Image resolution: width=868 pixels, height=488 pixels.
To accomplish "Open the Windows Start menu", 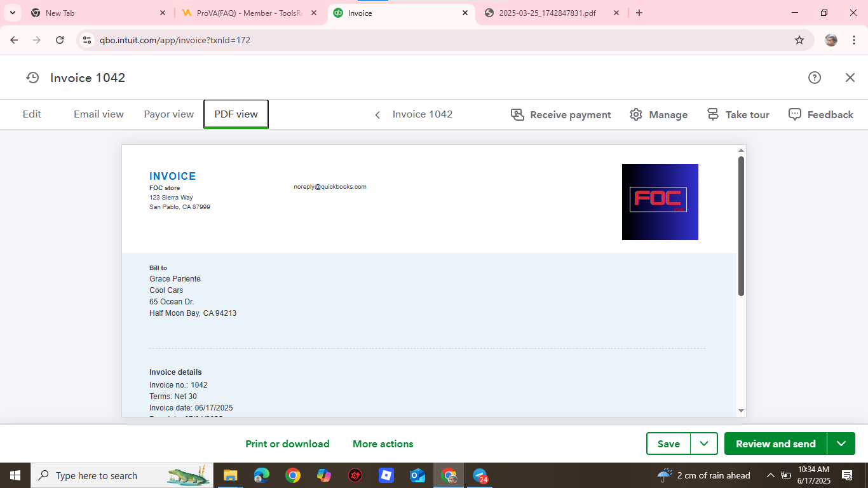I will pos(15,475).
